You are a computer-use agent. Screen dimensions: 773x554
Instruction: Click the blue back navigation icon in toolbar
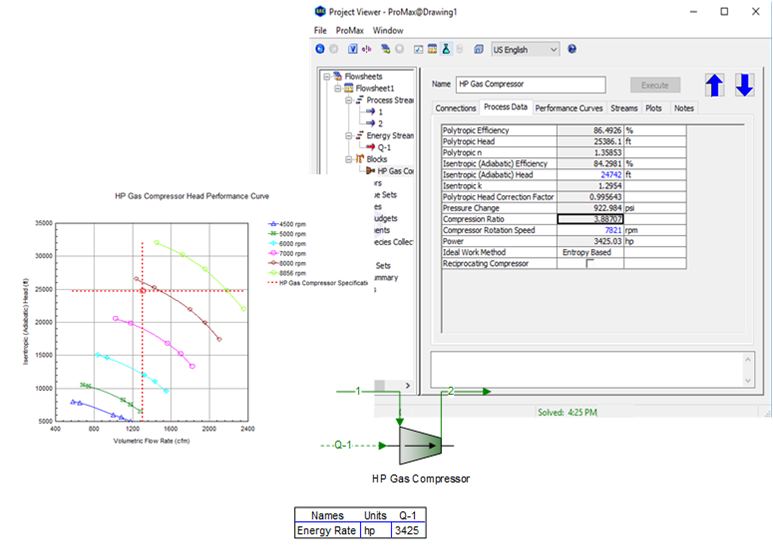click(320, 49)
